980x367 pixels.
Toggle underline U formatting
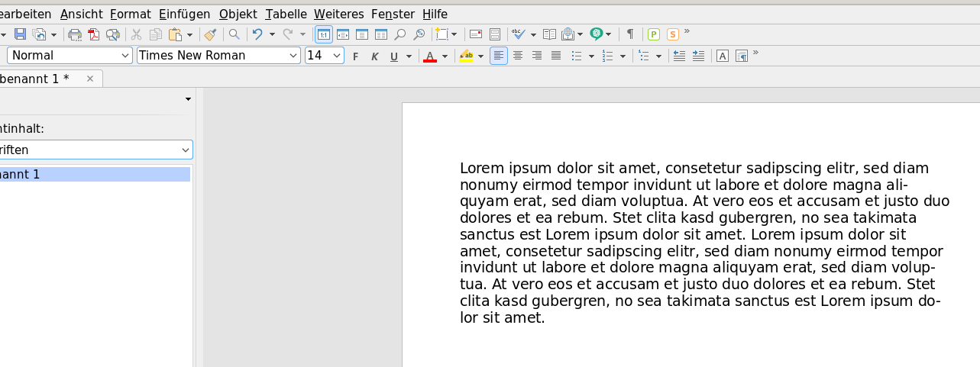click(394, 56)
